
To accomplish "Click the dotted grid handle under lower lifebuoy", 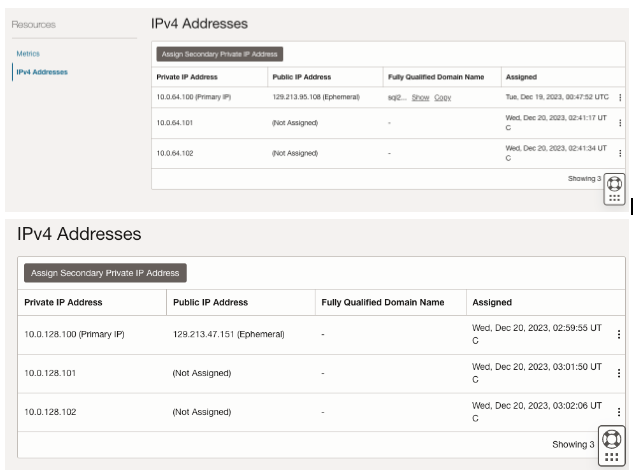I will click(x=611, y=455).
